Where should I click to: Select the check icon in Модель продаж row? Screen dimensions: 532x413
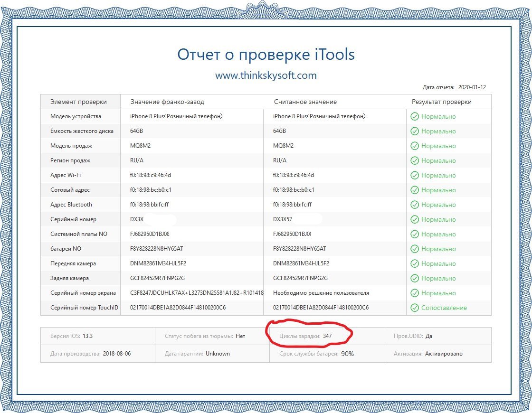415,146
